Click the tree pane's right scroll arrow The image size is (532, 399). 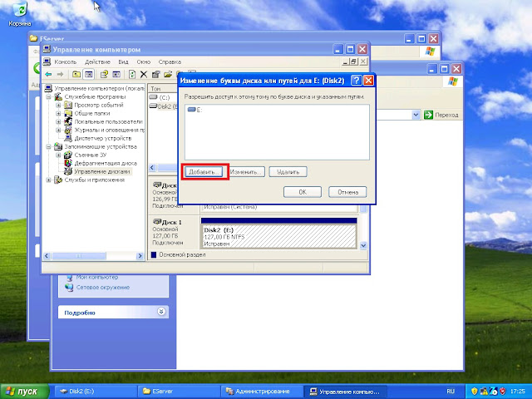140,256
